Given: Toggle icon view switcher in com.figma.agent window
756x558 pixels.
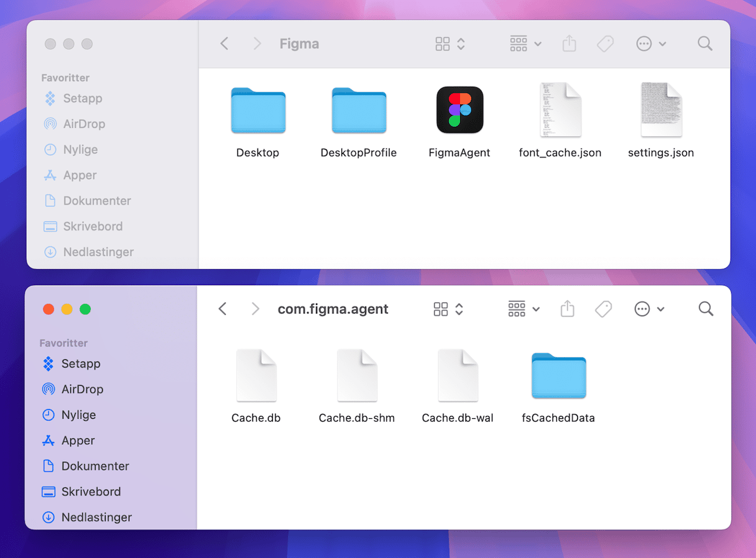Looking at the screenshot, I should coord(449,309).
